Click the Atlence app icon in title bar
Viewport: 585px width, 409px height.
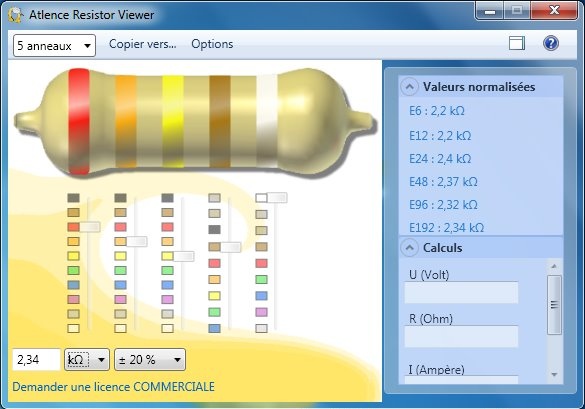pos(16,15)
